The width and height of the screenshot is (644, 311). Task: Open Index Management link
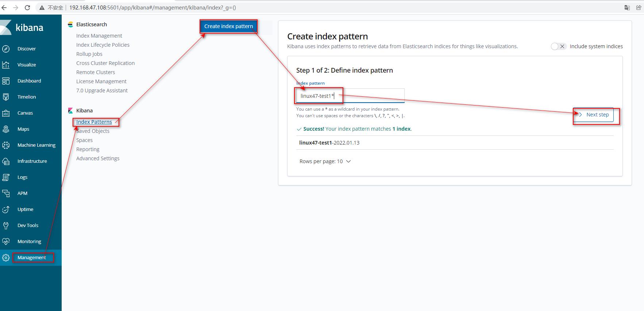click(99, 36)
